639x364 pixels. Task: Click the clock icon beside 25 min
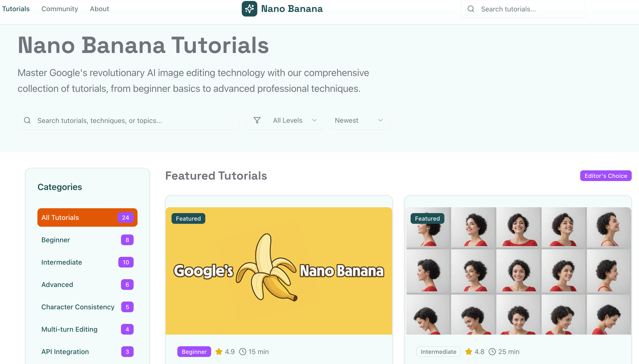coord(492,352)
